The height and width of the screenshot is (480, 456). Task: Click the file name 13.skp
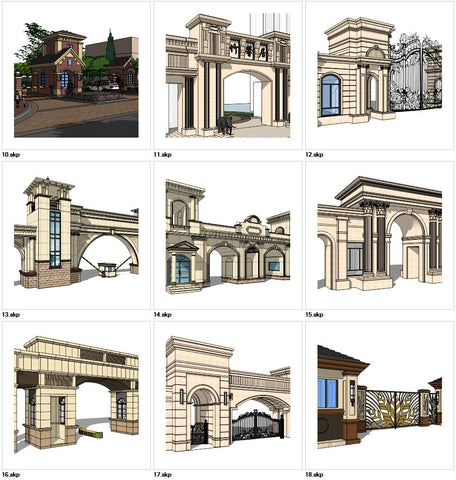click(11, 315)
